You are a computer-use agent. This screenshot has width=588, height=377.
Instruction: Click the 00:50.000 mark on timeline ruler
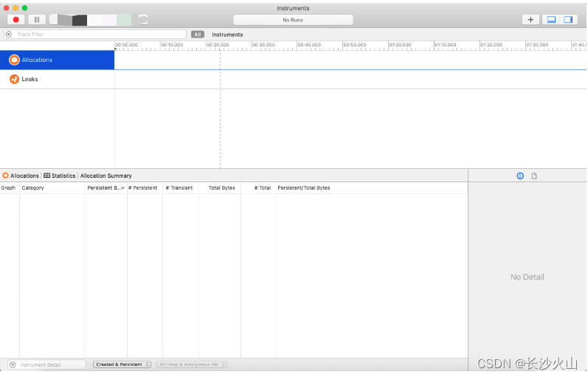pyautogui.click(x=355, y=45)
